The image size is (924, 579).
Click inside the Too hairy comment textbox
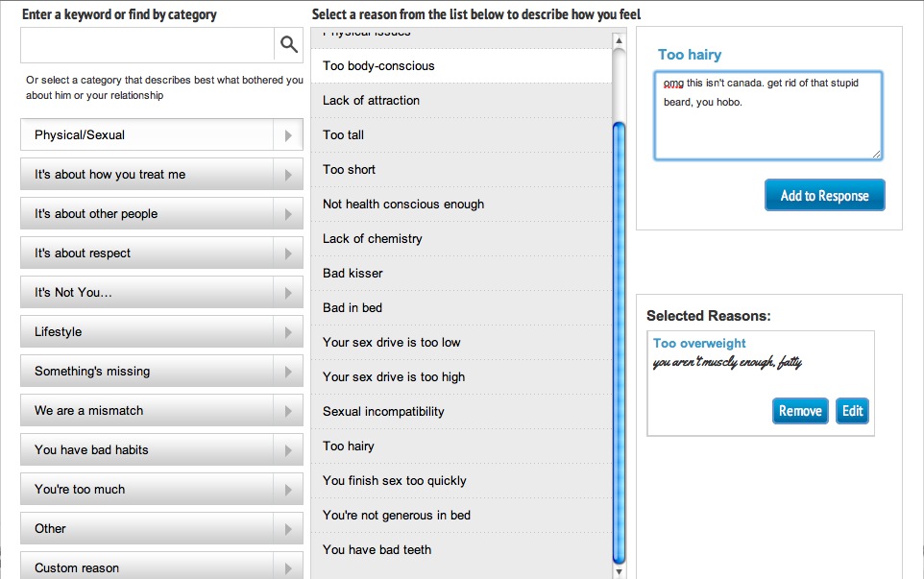coord(767,115)
